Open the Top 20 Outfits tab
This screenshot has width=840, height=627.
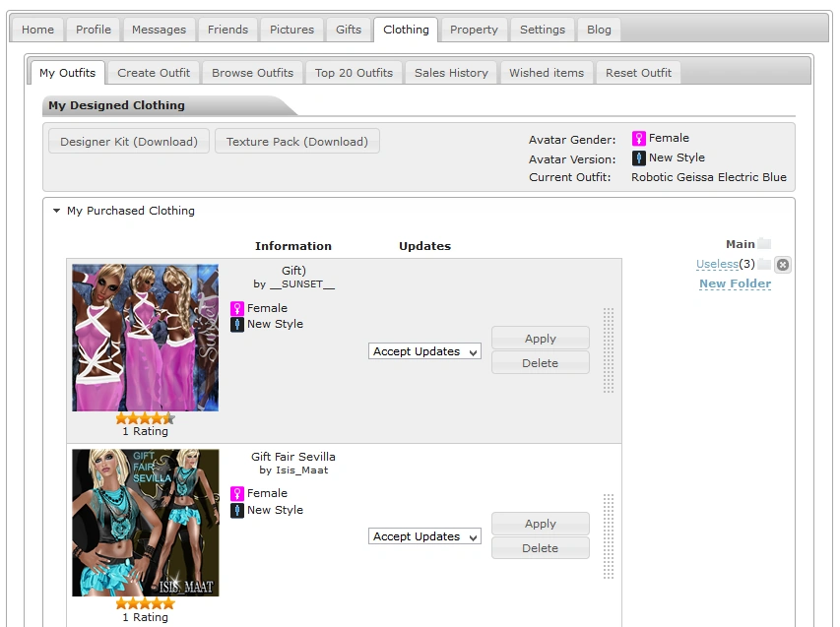(x=354, y=73)
